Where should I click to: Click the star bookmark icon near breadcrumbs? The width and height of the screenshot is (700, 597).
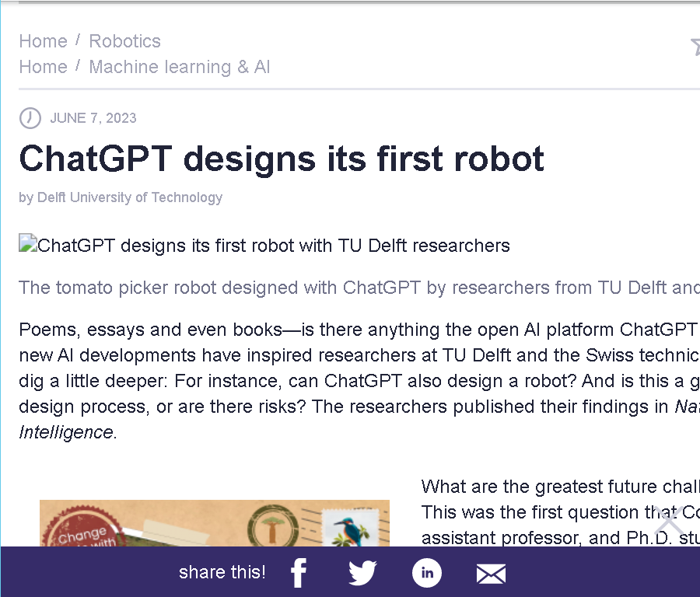coord(695,47)
